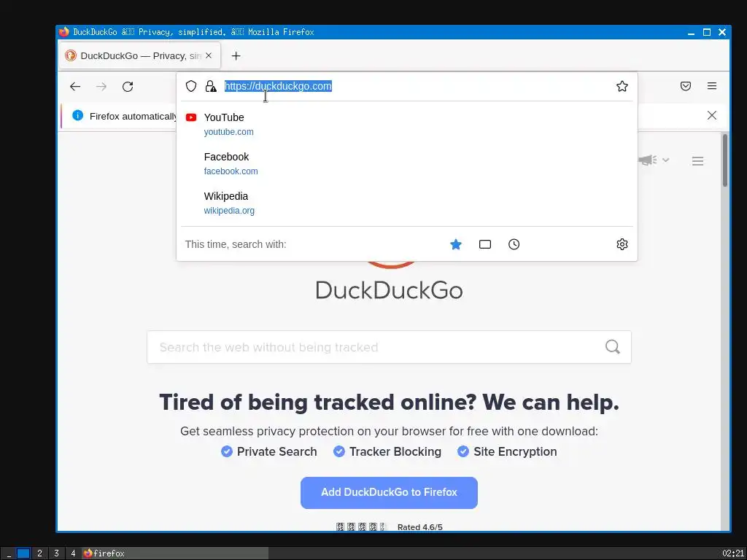
Task: Open a new tab with the plus button
Action: [236, 55]
